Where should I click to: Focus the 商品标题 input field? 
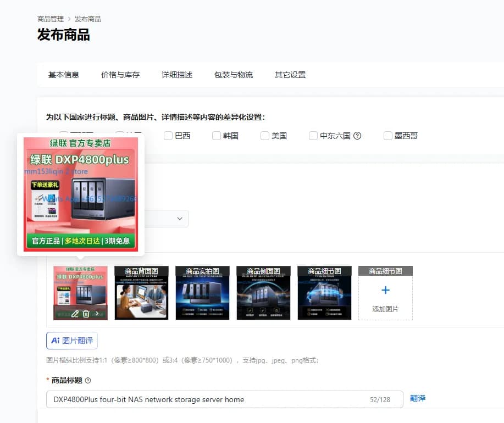pyautogui.click(x=225, y=399)
